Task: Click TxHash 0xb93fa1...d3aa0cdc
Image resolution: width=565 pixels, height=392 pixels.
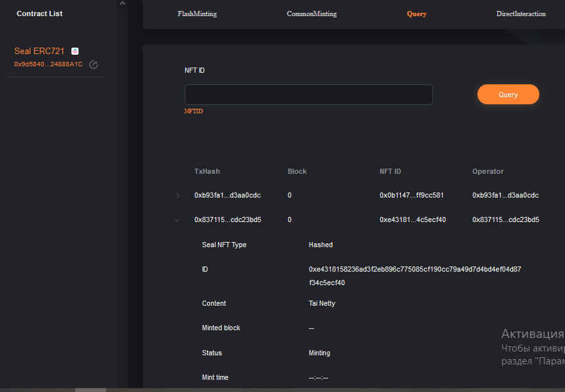Action: [227, 195]
